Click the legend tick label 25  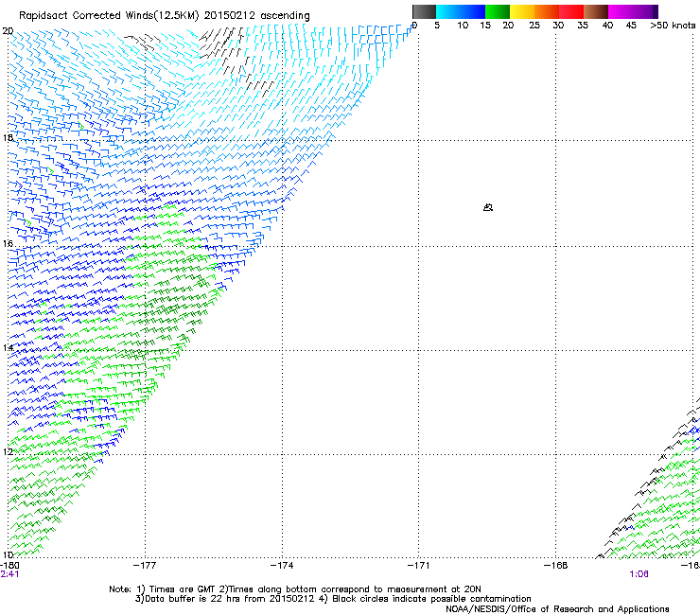[534, 26]
